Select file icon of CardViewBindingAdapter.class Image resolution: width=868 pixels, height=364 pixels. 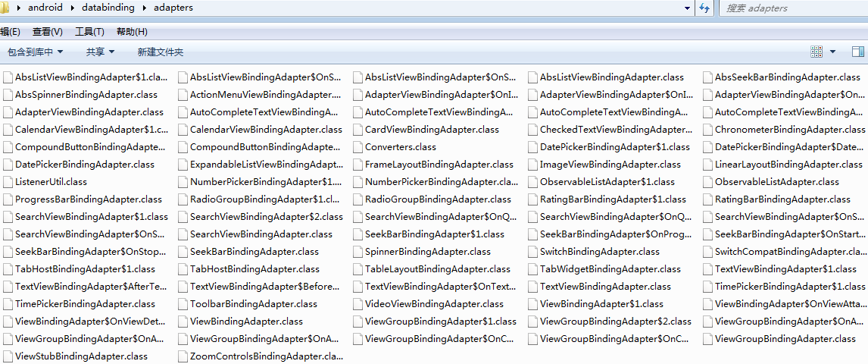(x=357, y=129)
